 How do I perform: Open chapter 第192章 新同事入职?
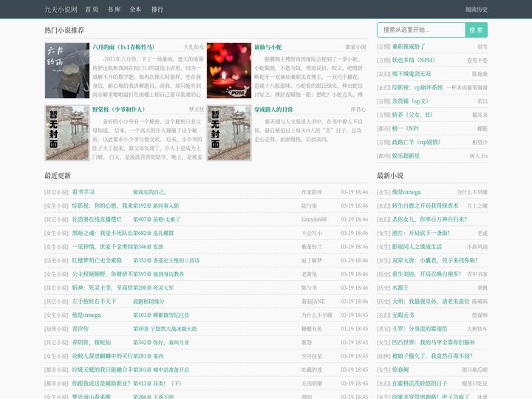(x=157, y=205)
